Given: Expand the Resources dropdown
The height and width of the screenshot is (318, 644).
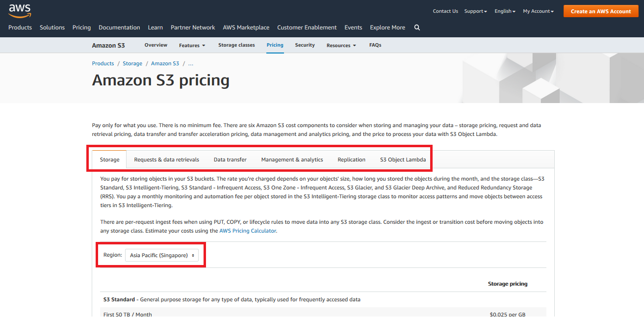Looking at the screenshot, I should pos(342,46).
